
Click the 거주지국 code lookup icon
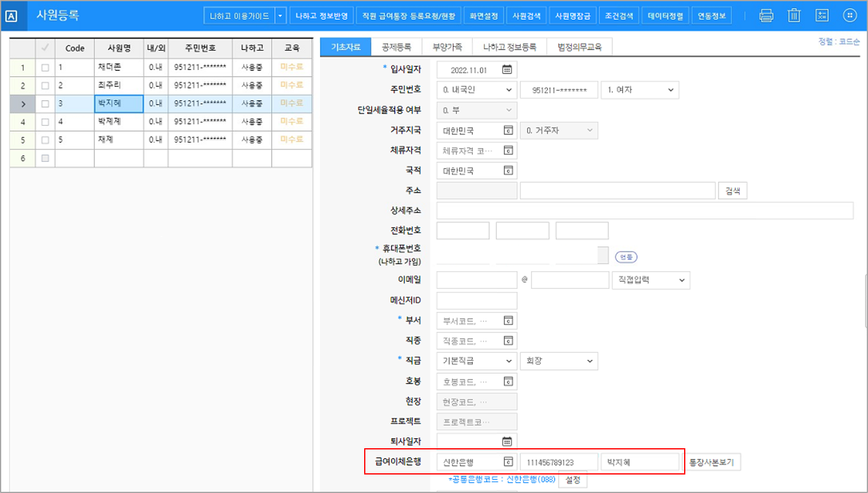tap(508, 131)
